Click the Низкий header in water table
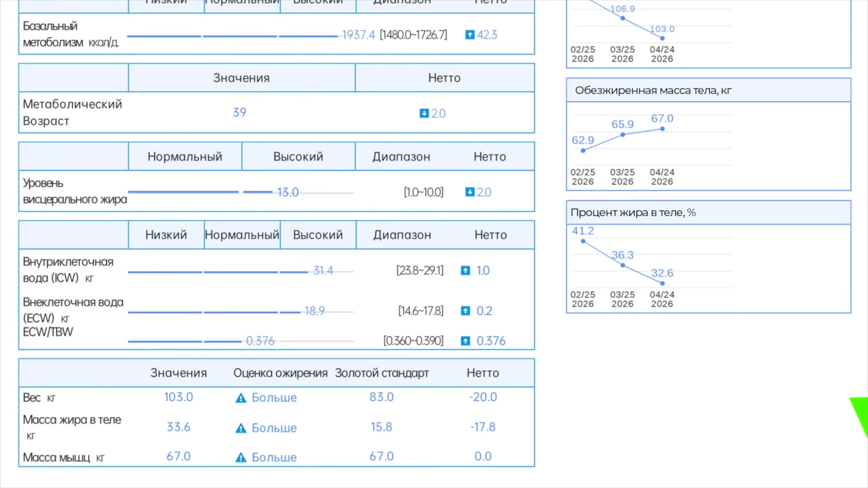 [166, 235]
